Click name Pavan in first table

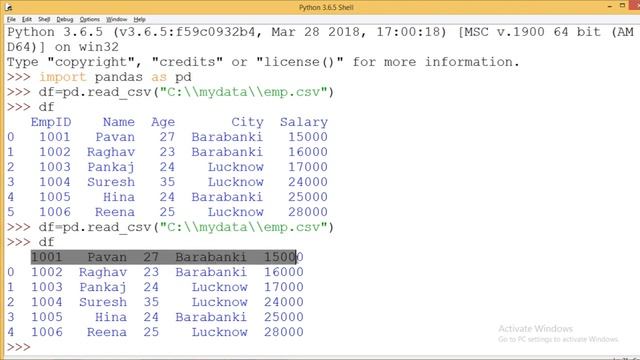pyautogui.click(x=115, y=137)
